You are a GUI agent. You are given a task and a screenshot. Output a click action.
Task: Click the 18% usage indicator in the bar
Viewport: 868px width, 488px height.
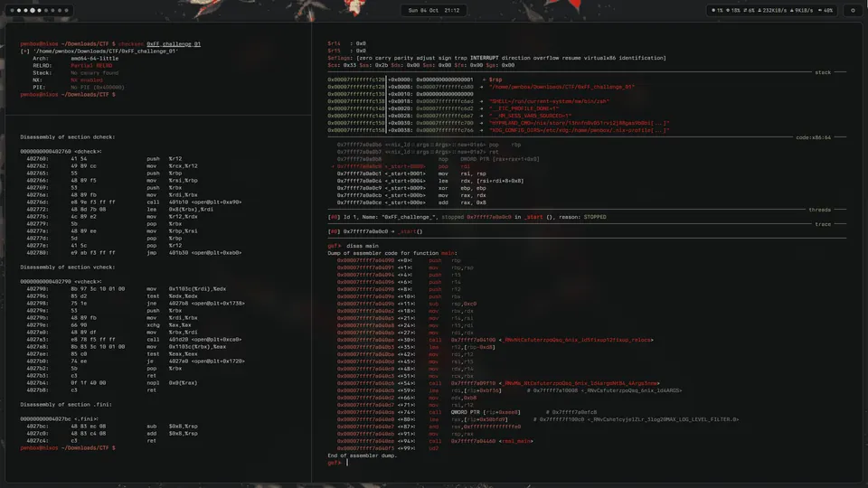pos(733,10)
